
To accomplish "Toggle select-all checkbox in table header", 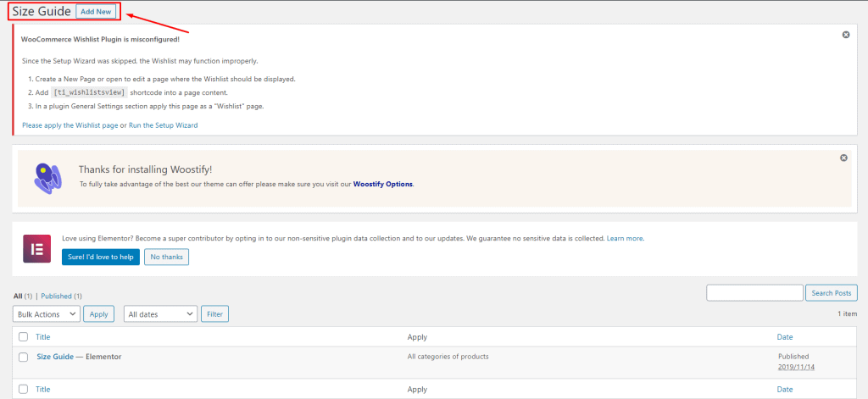I will click(23, 336).
